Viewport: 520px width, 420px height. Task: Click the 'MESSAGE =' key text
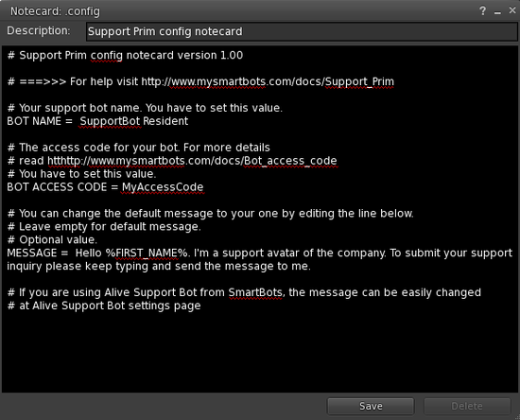point(38,254)
